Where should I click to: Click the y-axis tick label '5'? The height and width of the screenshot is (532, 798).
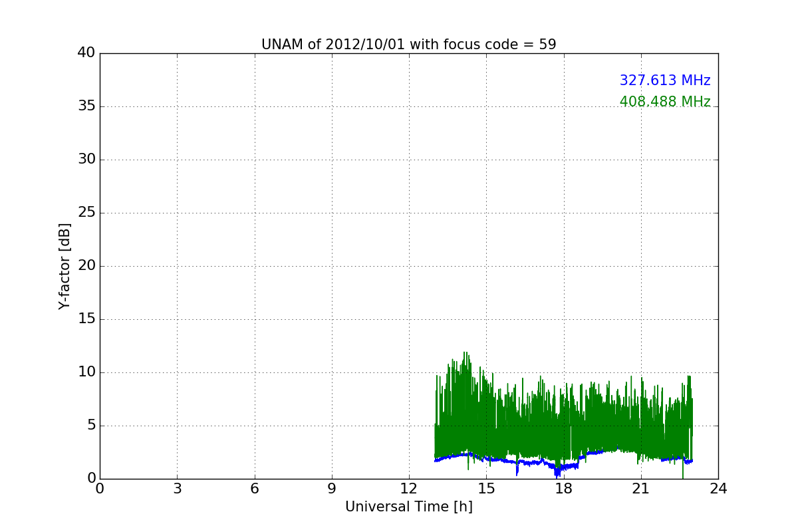(90, 426)
